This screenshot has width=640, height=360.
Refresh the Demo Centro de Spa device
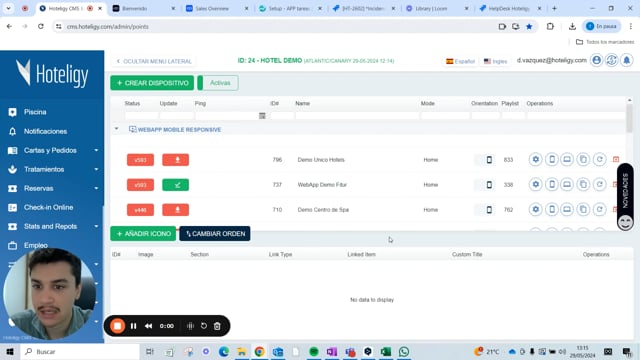click(x=599, y=209)
